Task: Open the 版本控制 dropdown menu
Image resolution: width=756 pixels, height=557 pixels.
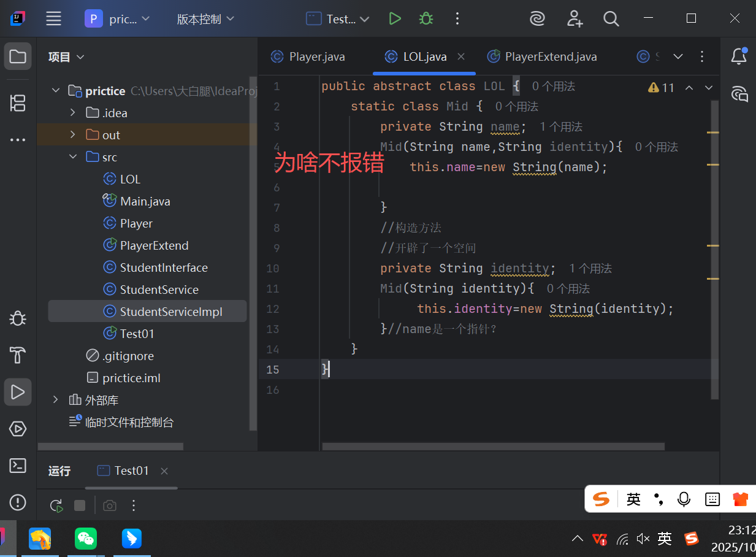Action: click(x=205, y=19)
